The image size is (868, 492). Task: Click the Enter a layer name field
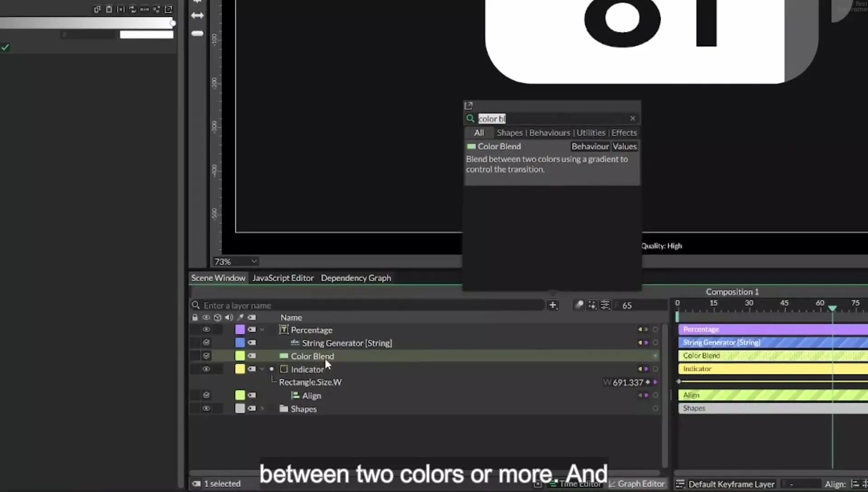point(368,305)
